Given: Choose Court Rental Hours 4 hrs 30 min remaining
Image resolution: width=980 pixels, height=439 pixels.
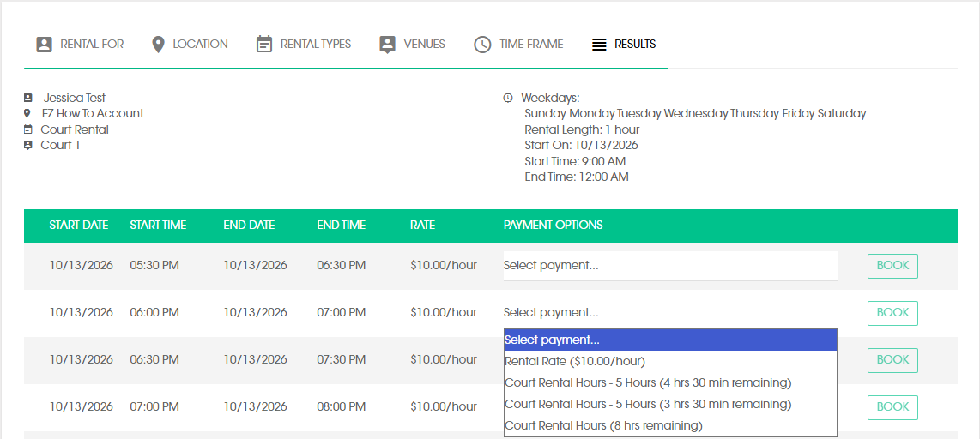Looking at the screenshot, I should click(x=670, y=382).
